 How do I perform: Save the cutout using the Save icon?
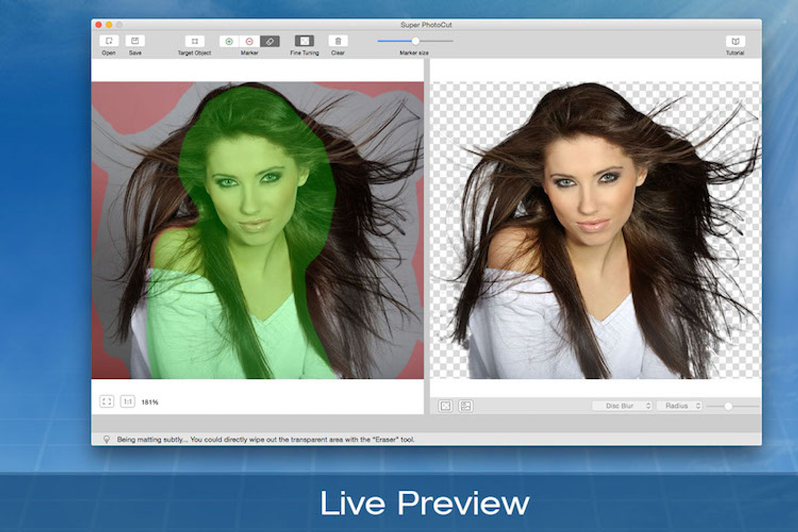135,41
